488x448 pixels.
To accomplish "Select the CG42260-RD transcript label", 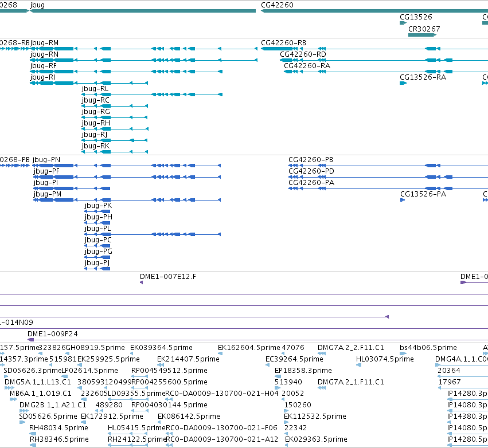I will click(x=303, y=54).
